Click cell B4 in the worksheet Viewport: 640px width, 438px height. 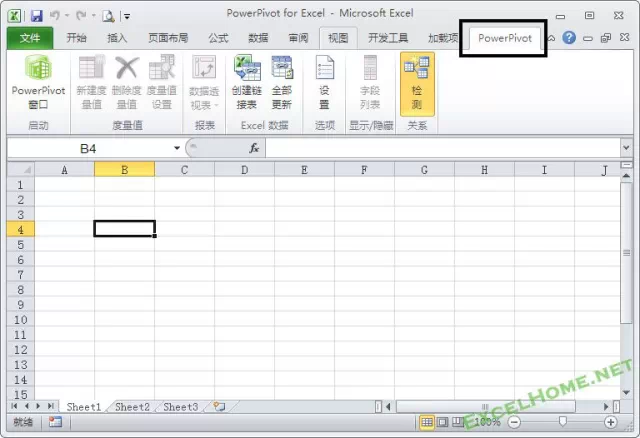click(124, 229)
